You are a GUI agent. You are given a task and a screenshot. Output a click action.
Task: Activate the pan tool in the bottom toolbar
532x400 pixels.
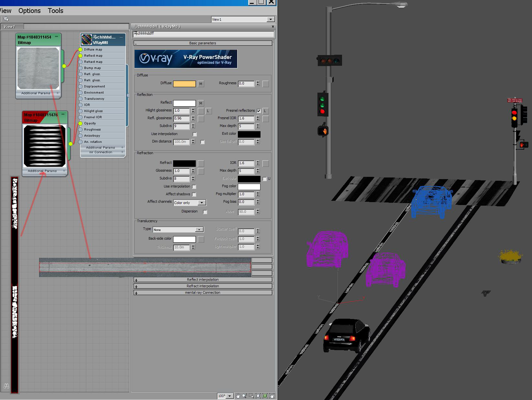pyautogui.click(x=238, y=396)
